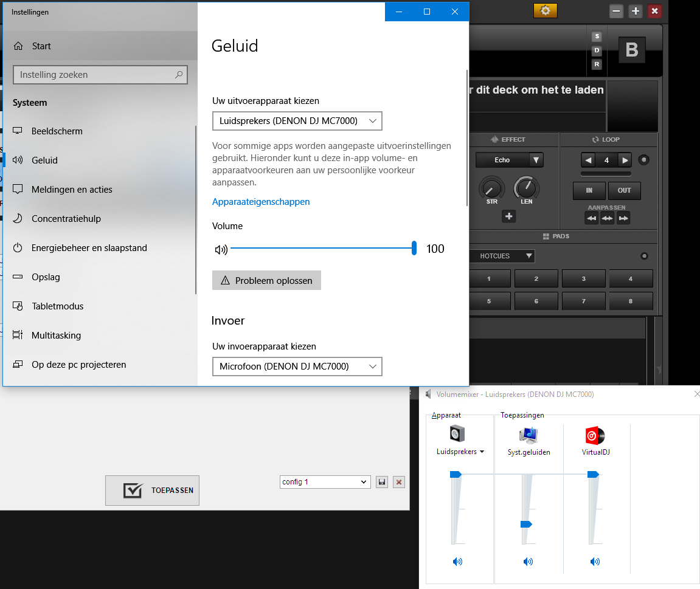Toggle the pads panel round button

pyautogui.click(x=644, y=256)
